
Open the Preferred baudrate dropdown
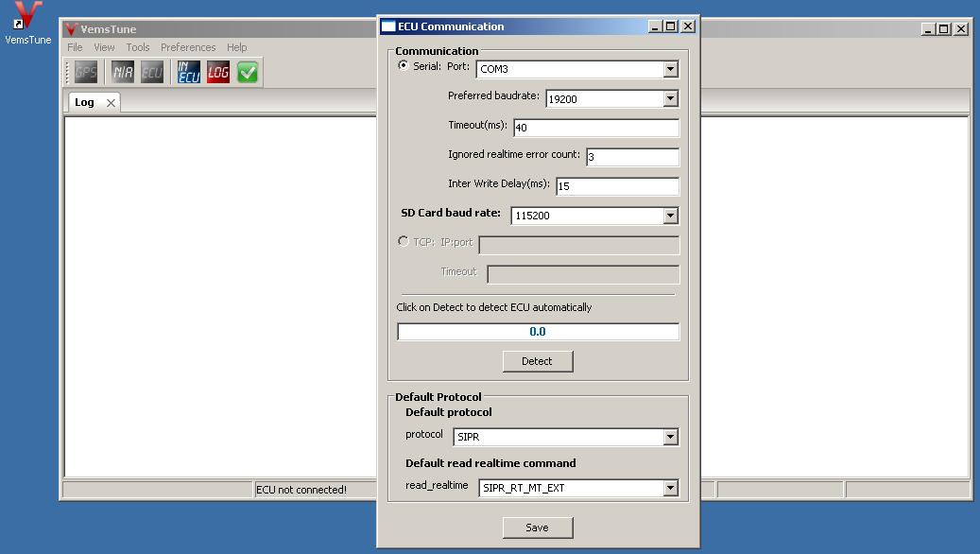coord(671,99)
